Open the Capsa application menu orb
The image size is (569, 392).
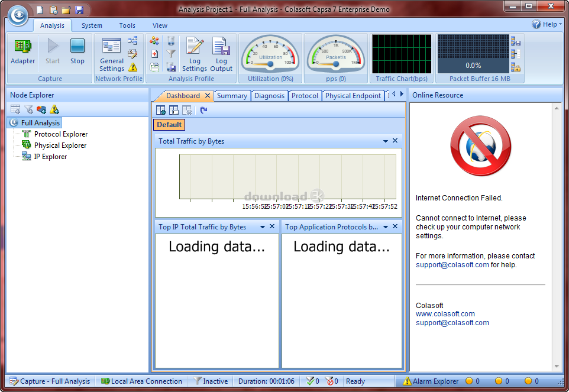[x=18, y=15]
